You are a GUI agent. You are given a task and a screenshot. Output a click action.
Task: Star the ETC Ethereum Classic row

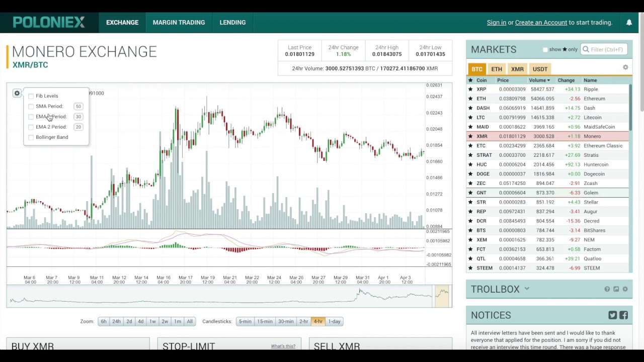pos(470,146)
